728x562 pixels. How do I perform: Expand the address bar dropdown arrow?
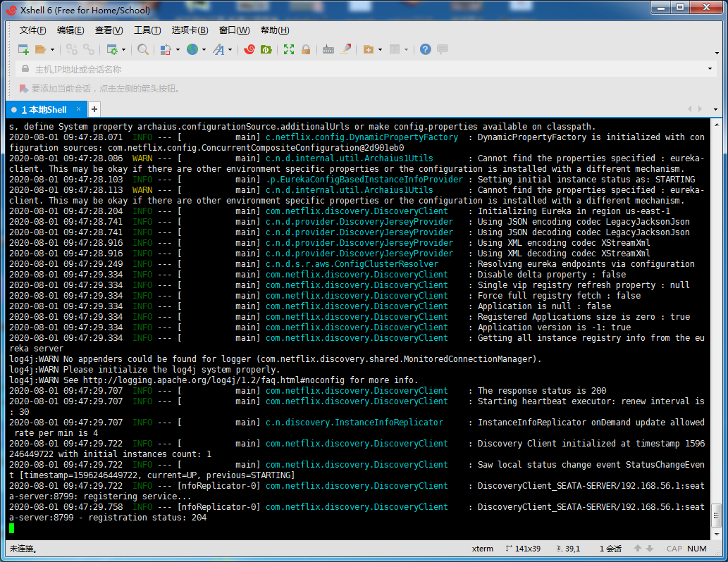pyautogui.click(x=710, y=69)
